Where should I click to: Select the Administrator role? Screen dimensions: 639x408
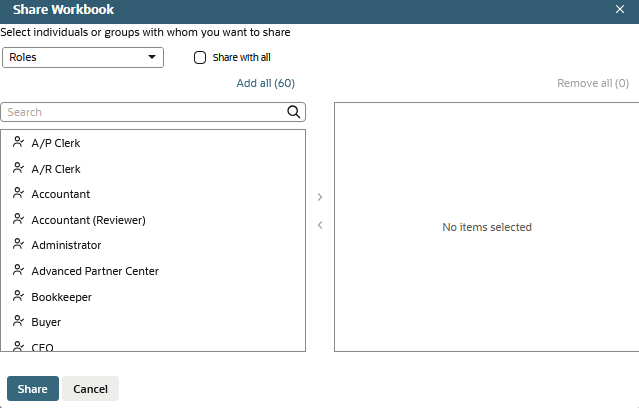(153, 245)
